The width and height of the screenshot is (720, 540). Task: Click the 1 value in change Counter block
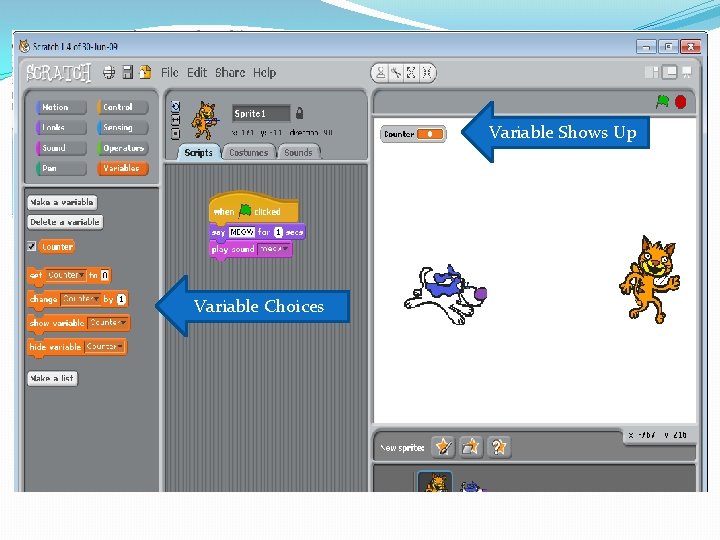[121, 299]
